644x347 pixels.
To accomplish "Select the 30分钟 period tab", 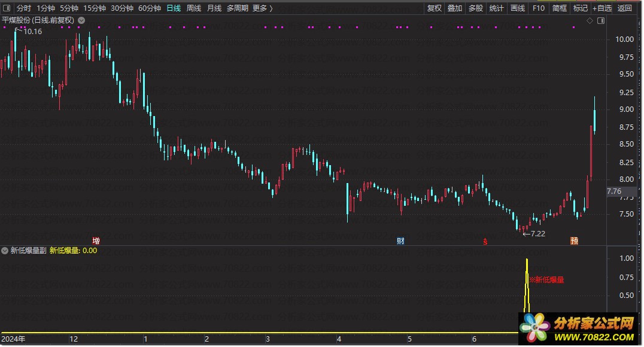I will pyautogui.click(x=122, y=8).
